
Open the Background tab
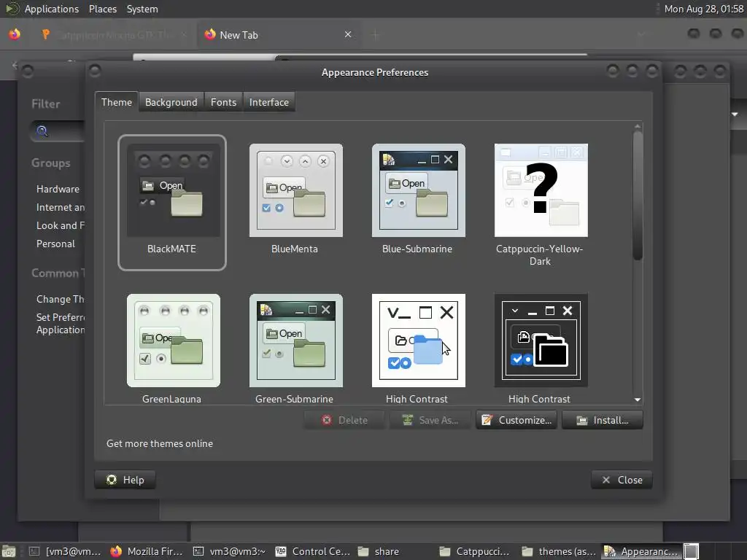(171, 102)
